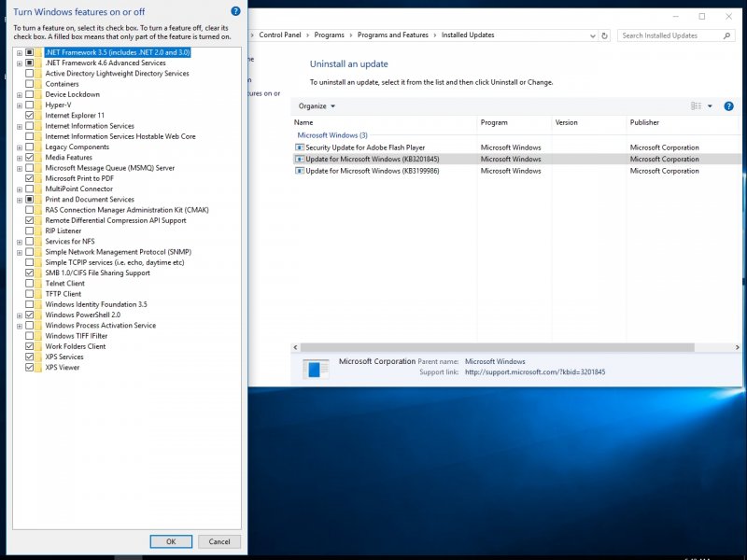
Task: Sort by the Publisher column header
Action: 684,122
